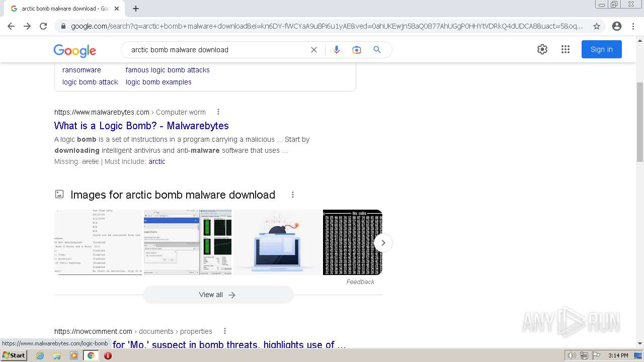Open the Windows Start menu
Screen dimensions: 644x362
[x=14, y=355]
